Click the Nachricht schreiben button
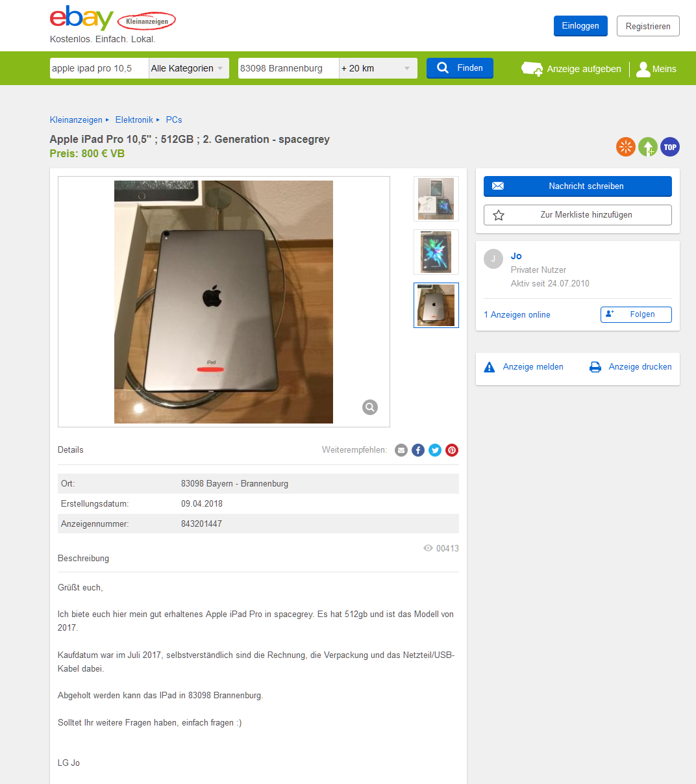696x784 pixels. coord(578,186)
